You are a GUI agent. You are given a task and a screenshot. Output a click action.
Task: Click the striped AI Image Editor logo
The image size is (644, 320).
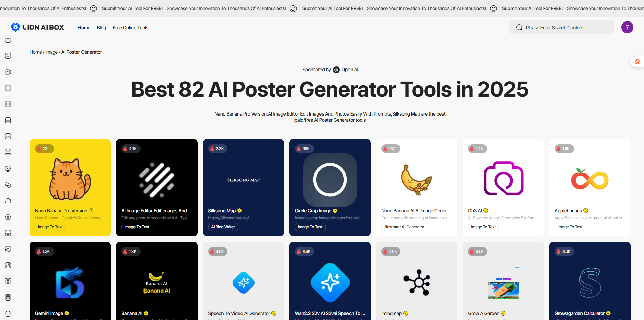coord(157,180)
